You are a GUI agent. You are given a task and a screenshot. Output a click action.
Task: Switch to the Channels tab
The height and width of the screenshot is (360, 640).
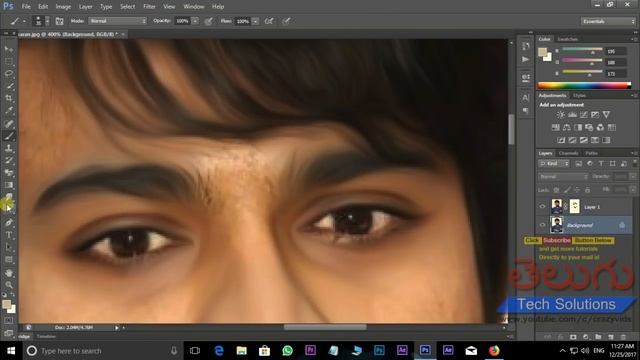pos(569,153)
